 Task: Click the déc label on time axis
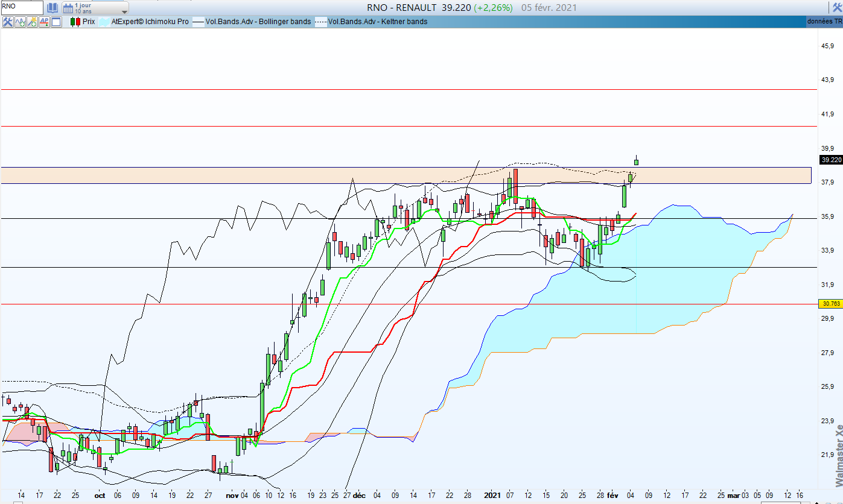[360, 496]
